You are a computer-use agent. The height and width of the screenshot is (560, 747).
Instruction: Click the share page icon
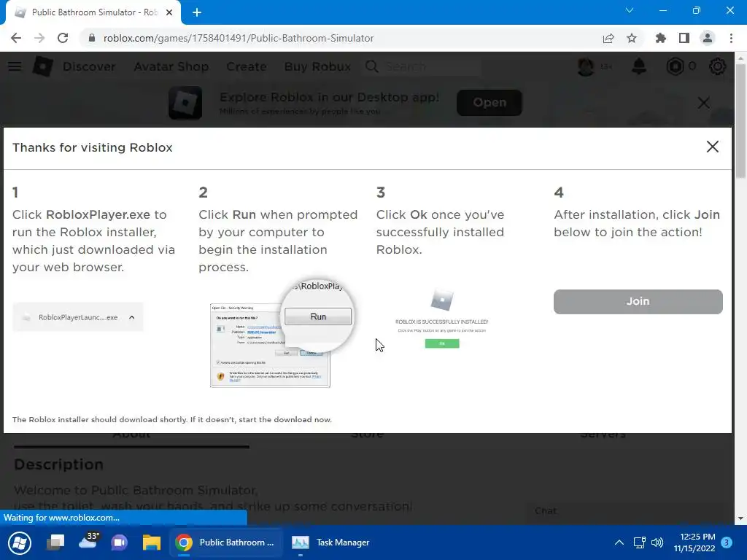(x=608, y=38)
